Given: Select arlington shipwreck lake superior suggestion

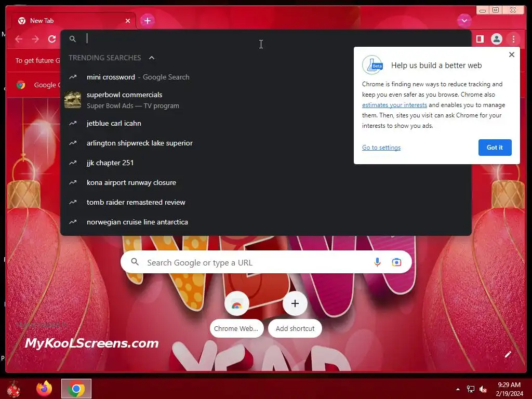Looking at the screenshot, I should [265, 143].
